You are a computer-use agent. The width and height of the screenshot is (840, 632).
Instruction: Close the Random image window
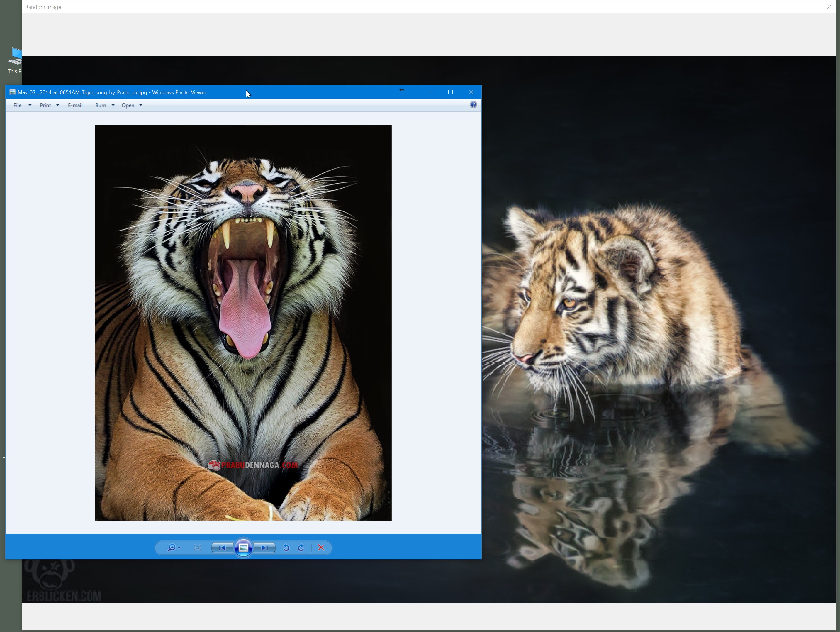[829, 7]
